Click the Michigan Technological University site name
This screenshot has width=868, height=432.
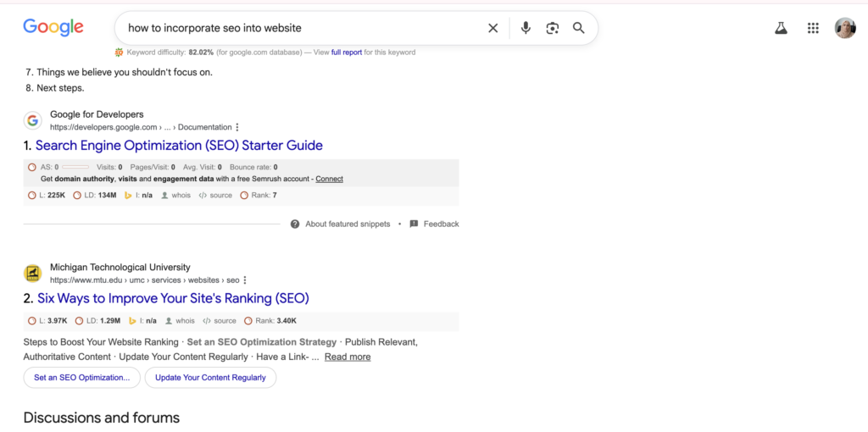[x=120, y=267]
